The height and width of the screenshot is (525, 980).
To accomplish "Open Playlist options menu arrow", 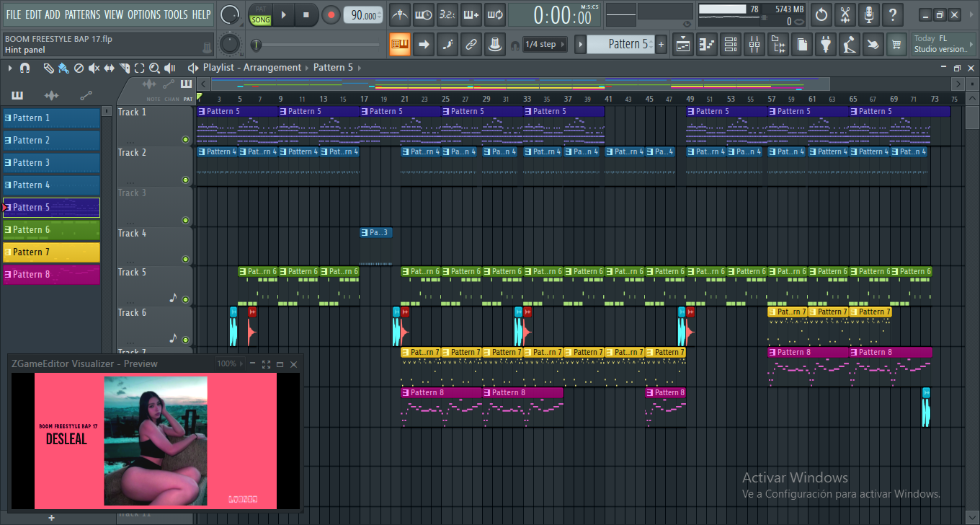I will coord(10,68).
